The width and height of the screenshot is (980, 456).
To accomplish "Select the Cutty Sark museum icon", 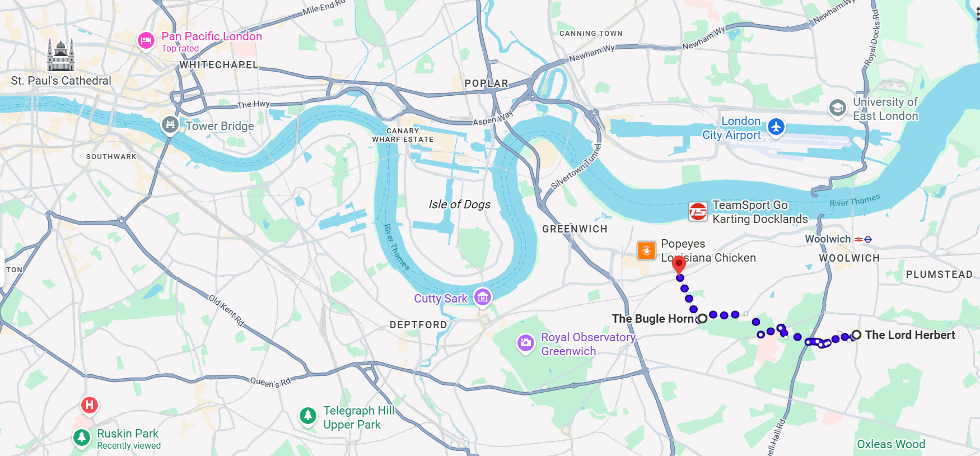I will pyautogui.click(x=483, y=297).
